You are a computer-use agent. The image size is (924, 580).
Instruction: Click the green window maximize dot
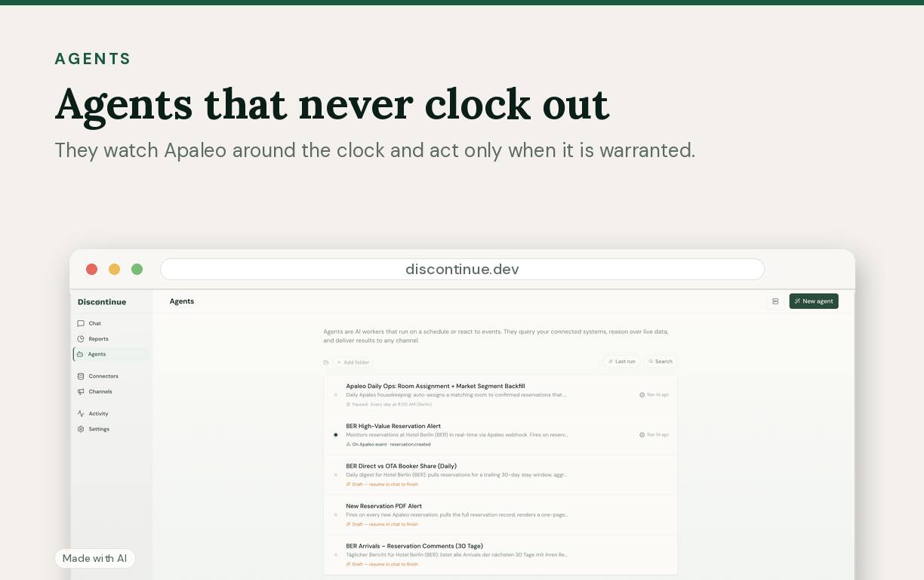tap(137, 270)
